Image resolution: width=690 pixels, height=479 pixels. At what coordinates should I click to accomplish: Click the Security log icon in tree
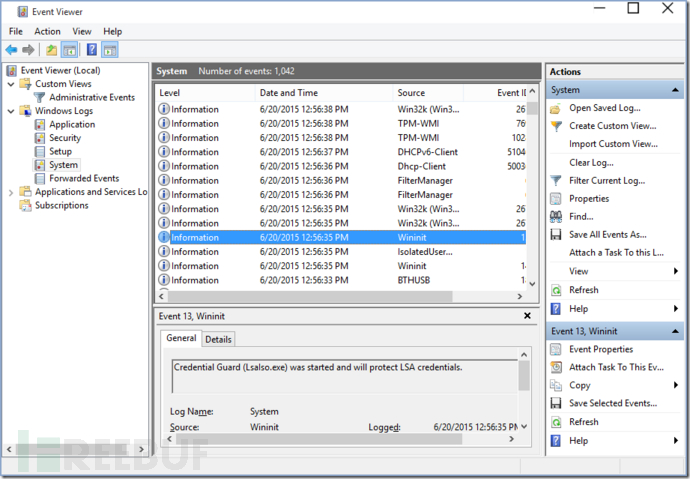[x=40, y=138]
